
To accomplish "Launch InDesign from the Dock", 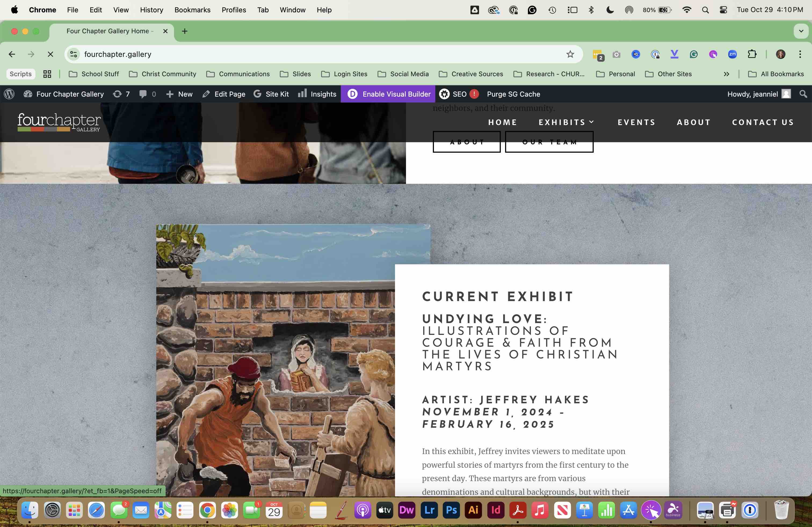I will pos(495,510).
